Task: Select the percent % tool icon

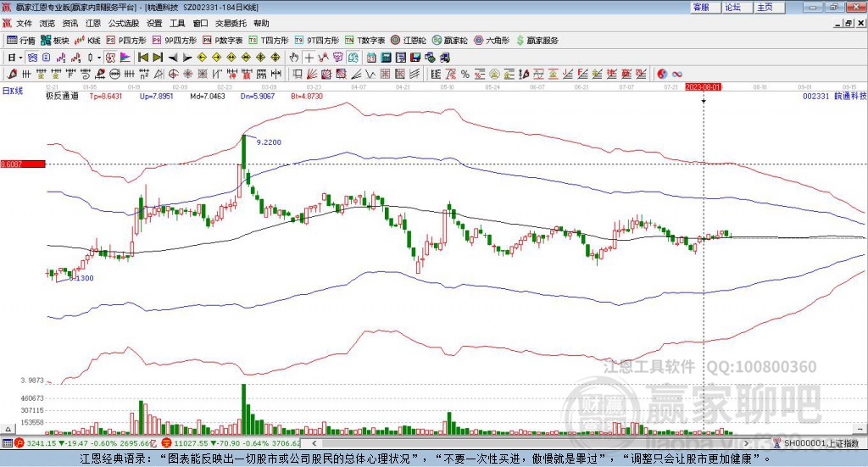Action: coord(465,74)
